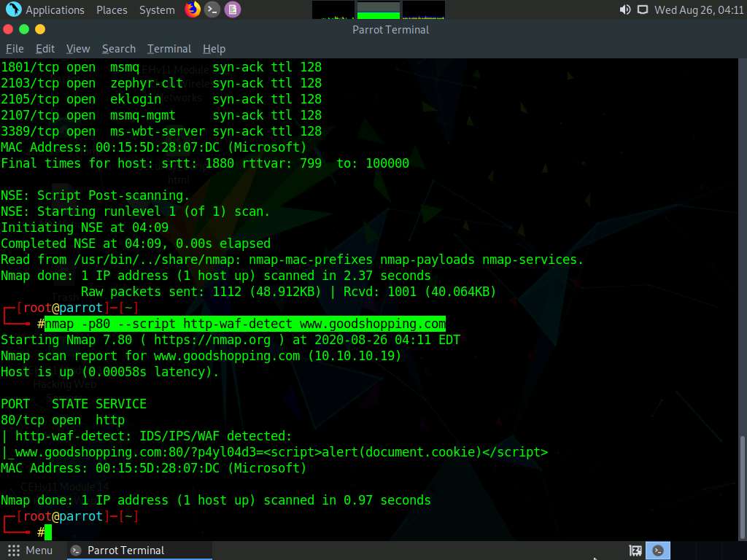Click the workspace switcher icon in bottom panel
Screen dimensions: 747x560
635,551
